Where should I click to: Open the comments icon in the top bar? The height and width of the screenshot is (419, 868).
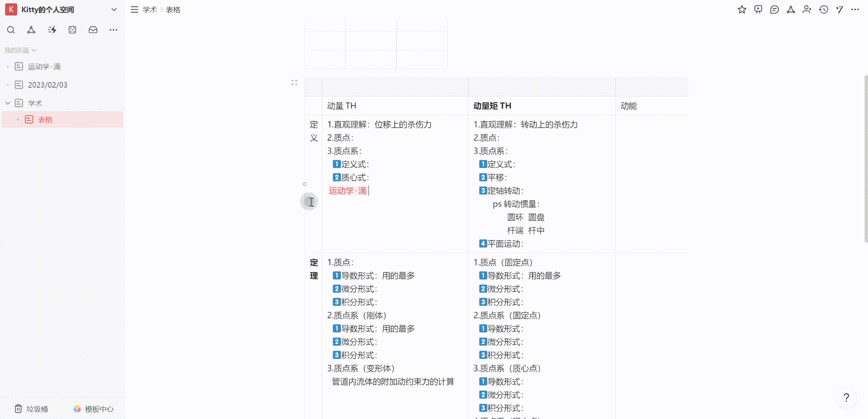click(775, 9)
